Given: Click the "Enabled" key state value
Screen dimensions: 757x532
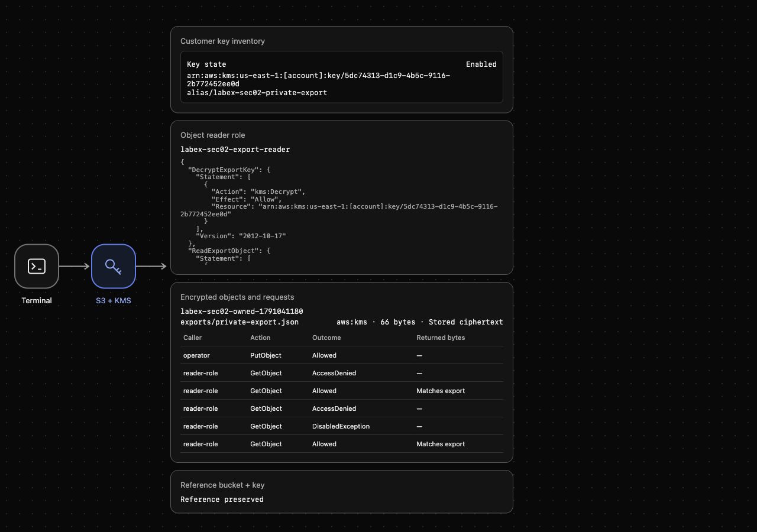Looking at the screenshot, I should tap(481, 64).
